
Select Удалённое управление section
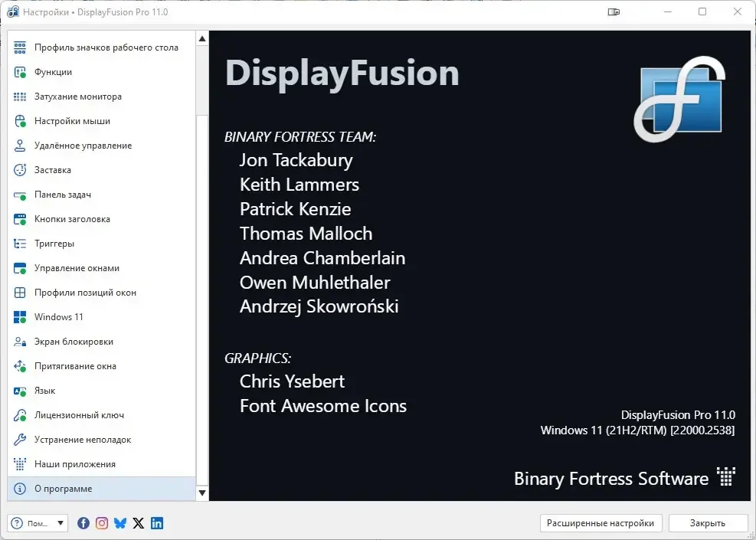101,146
